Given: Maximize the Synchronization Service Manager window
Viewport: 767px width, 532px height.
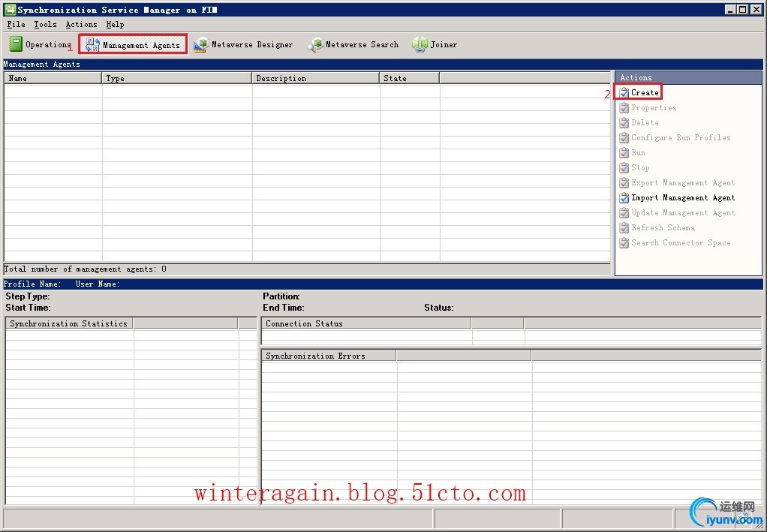Looking at the screenshot, I should coord(742,9).
